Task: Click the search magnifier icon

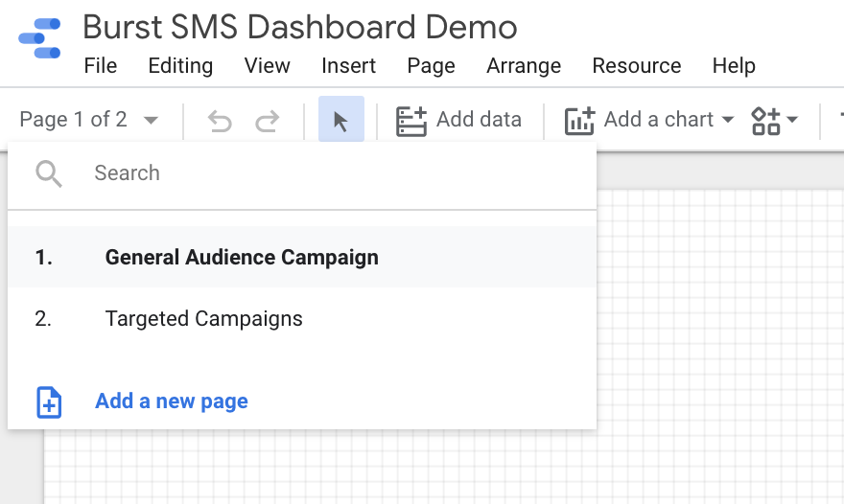Action: point(49,173)
